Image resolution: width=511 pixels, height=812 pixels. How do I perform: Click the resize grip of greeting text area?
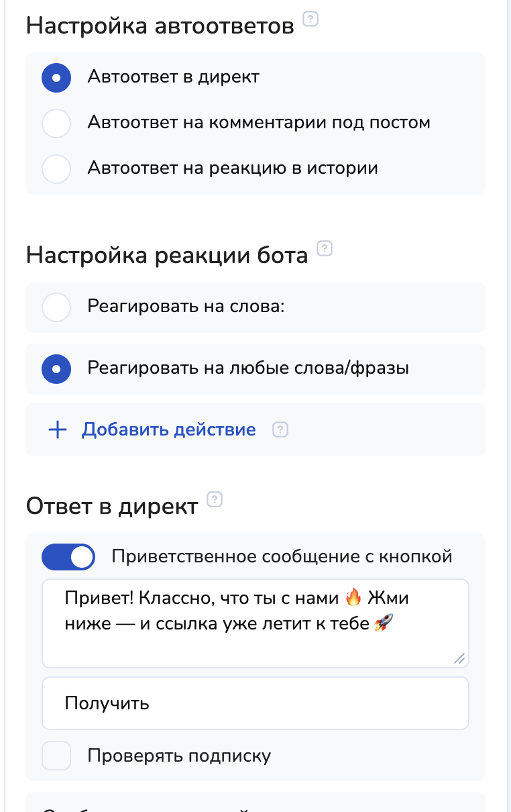click(x=459, y=659)
